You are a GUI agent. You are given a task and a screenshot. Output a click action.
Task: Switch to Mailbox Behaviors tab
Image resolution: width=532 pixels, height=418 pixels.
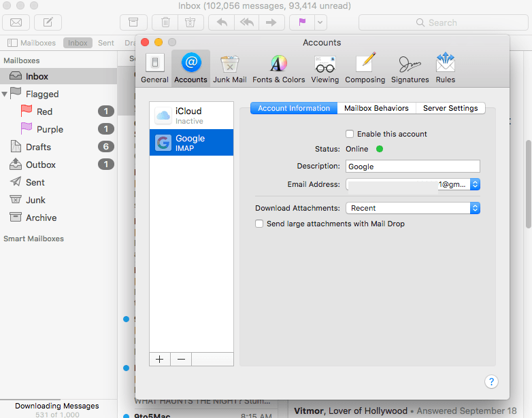(x=376, y=108)
